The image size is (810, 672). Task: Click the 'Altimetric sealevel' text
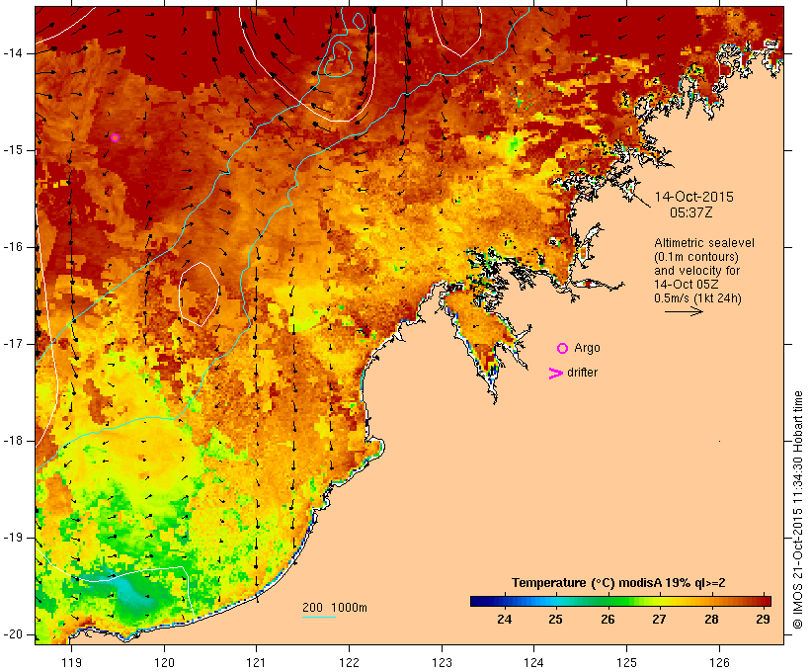704,243
